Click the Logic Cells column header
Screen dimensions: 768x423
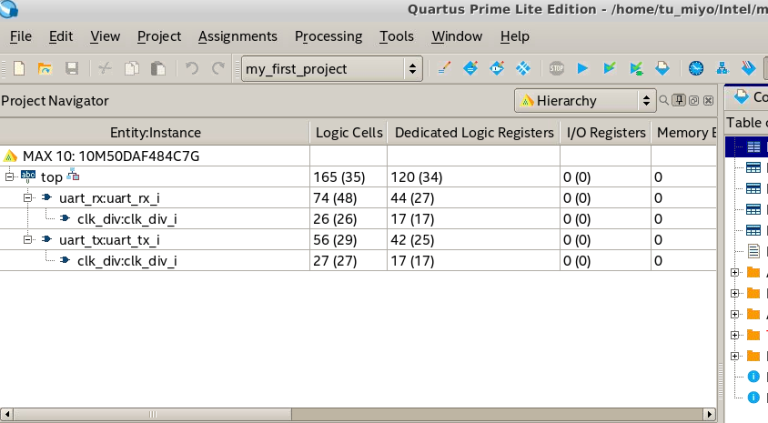coord(349,132)
